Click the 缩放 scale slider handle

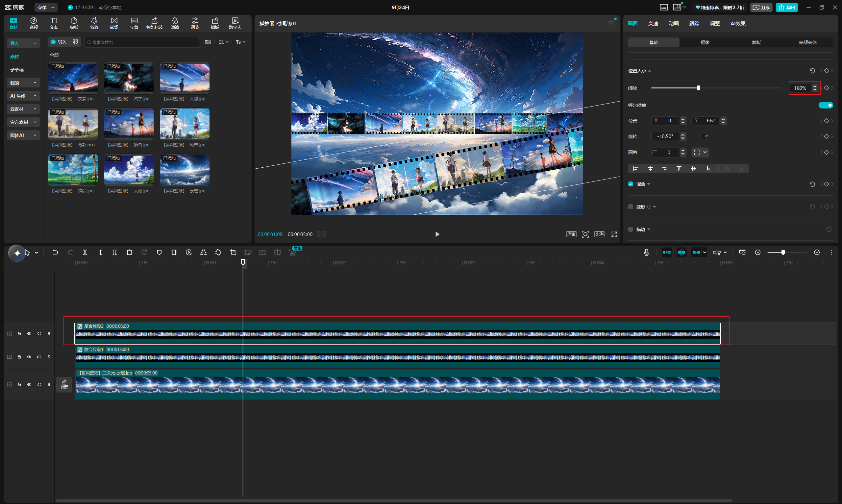(698, 88)
